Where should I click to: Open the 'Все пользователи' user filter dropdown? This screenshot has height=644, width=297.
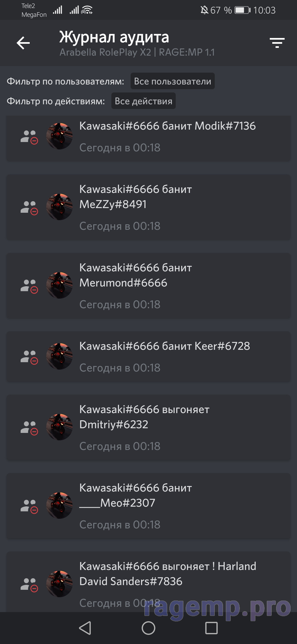pos(173,81)
